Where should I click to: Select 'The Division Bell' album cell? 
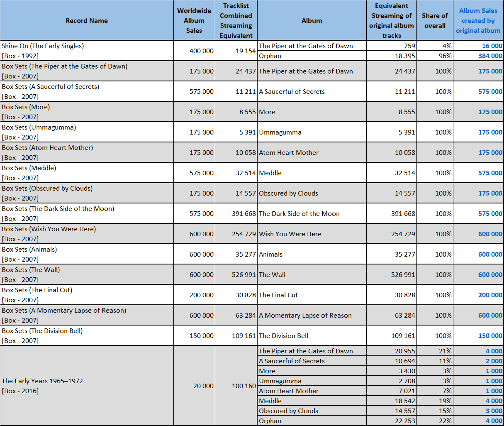coord(312,335)
